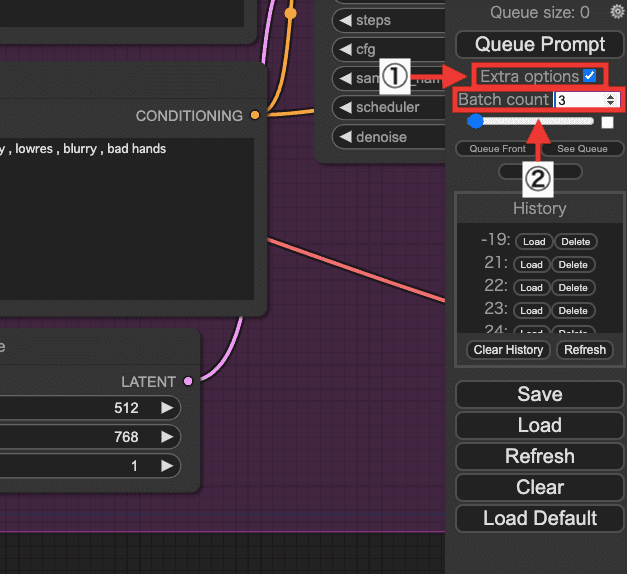
Task: Click the pink LATENT output socket
Action: (x=188, y=381)
